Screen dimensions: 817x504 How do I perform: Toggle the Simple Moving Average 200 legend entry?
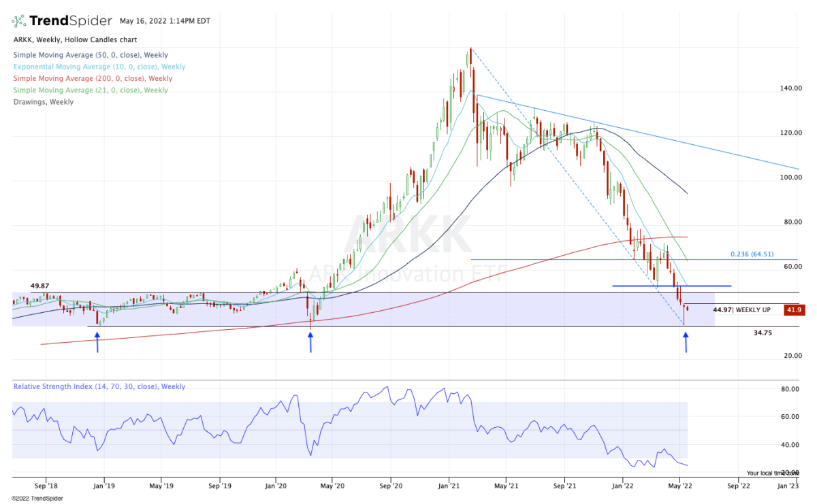click(x=92, y=78)
